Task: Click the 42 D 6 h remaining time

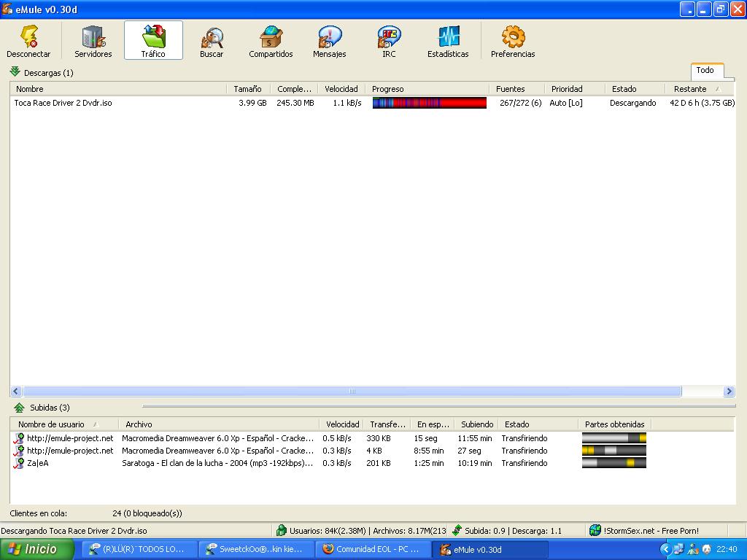Action: [702, 103]
